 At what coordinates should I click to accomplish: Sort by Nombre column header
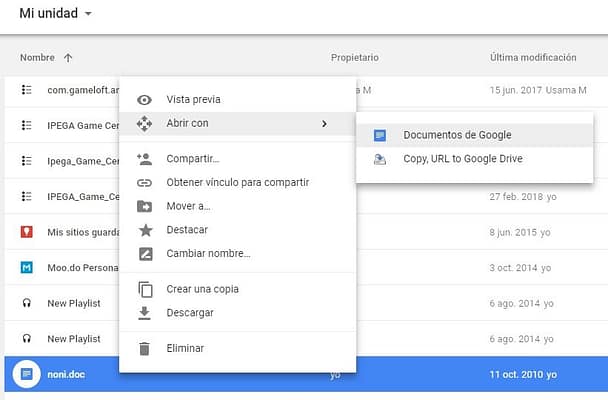pos(37,57)
